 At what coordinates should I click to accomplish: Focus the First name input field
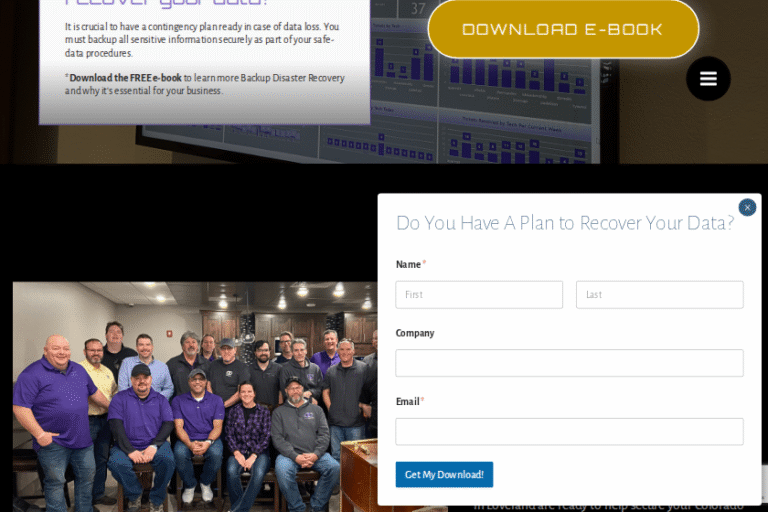click(x=479, y=295)
